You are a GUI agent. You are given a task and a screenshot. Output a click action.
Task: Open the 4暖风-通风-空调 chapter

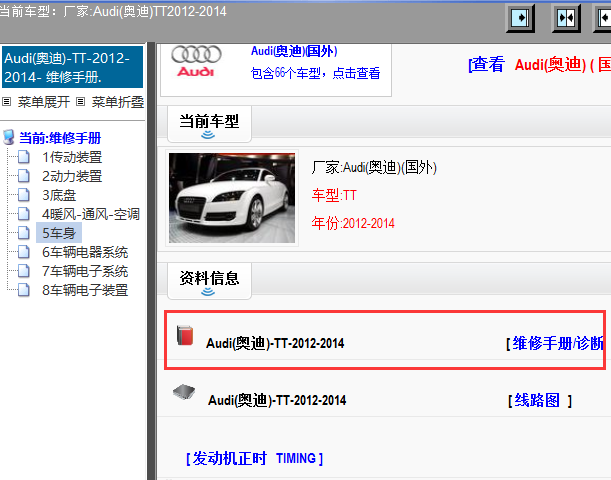[91, 214]
